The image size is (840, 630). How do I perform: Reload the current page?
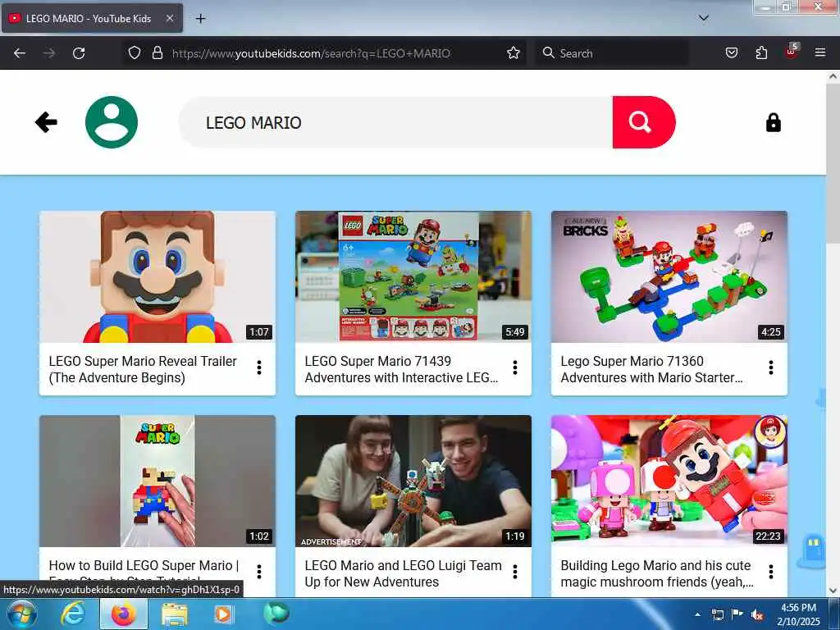[x=79, y=53]
